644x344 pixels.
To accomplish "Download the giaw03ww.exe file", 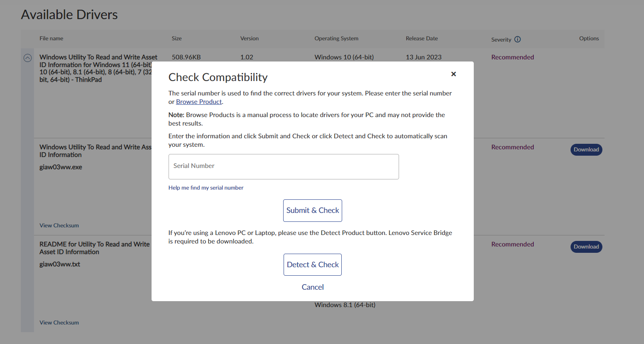I will pyautogui.click(x=586, y=150).
